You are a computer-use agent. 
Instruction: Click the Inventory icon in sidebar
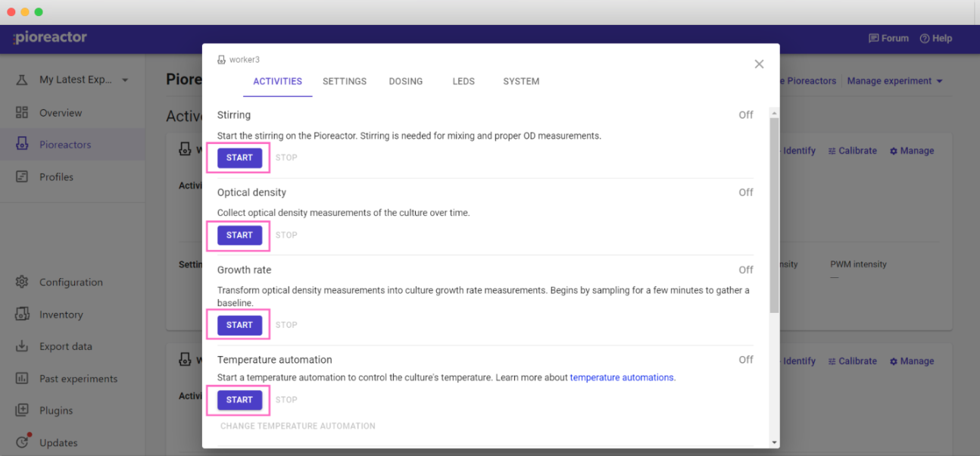[22, 314]
